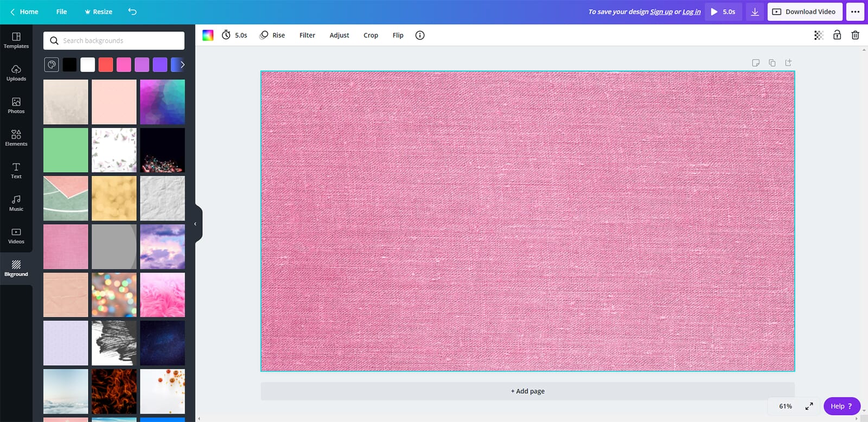Screen dimensions: 868x422
Task: Click the Search backgrounds field
Action: 114,41
